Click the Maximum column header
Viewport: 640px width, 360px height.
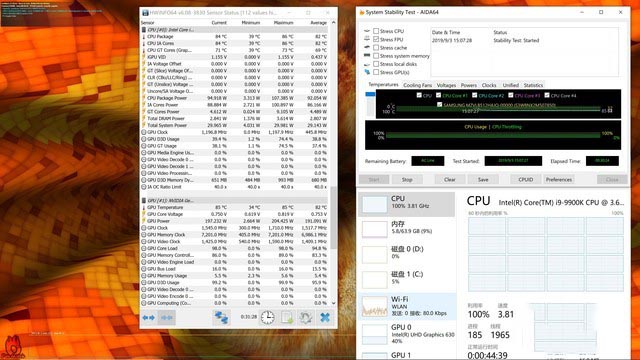(283, 23)
